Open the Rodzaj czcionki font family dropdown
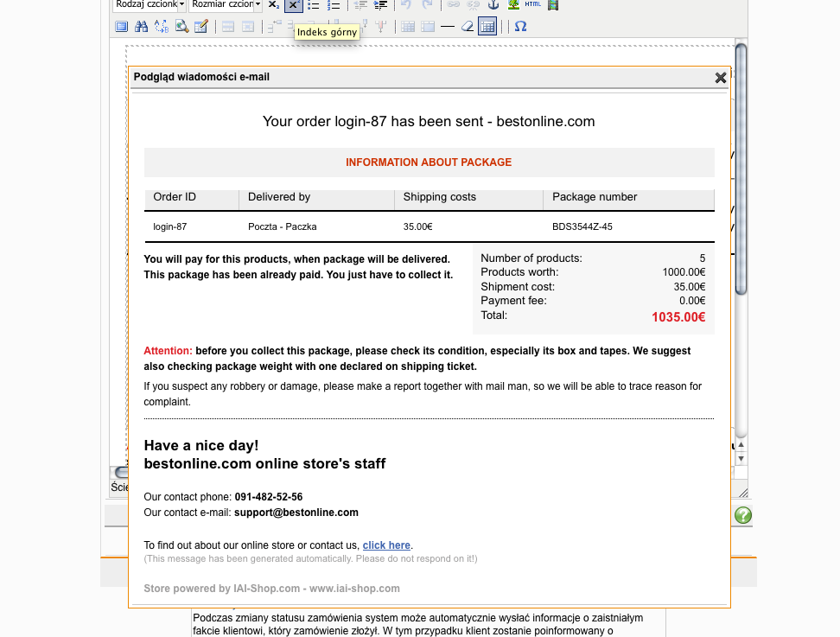The width and height of the screenshot is (840, 637). pyautogui.click(x=149, y=4)
